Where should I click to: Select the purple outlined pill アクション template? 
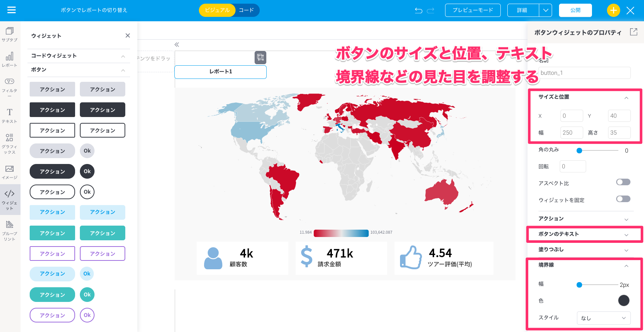pos(52,315)
